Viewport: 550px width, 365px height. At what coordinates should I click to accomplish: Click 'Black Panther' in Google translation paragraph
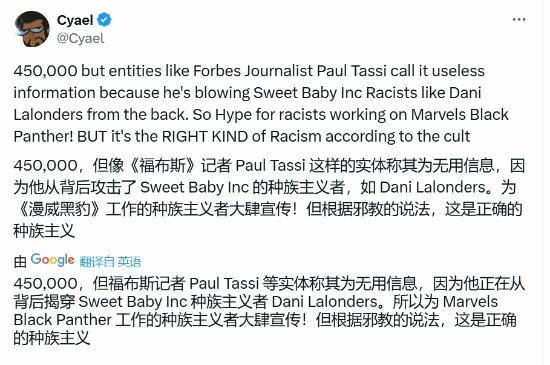(x=62, y=320)
